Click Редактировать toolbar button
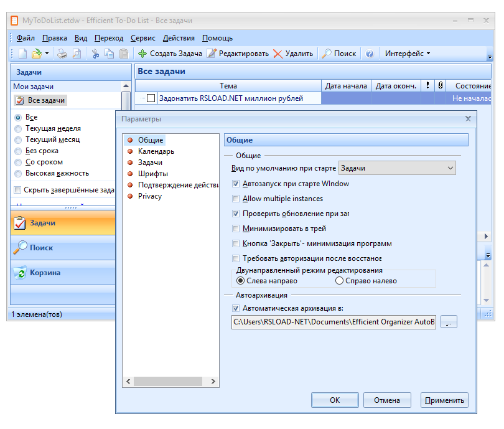 [x=238, y=54]
